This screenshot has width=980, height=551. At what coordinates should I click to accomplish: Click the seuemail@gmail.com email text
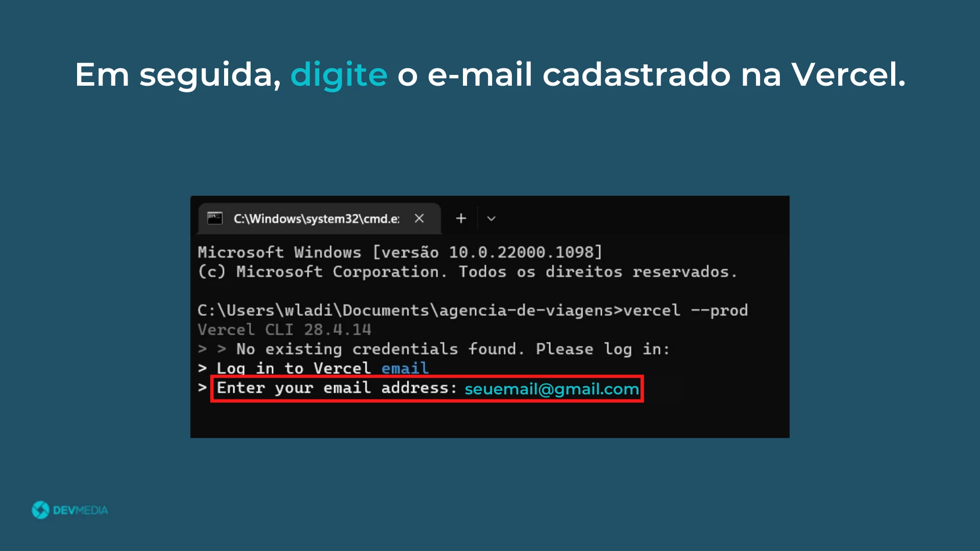[x=551, y=389]
